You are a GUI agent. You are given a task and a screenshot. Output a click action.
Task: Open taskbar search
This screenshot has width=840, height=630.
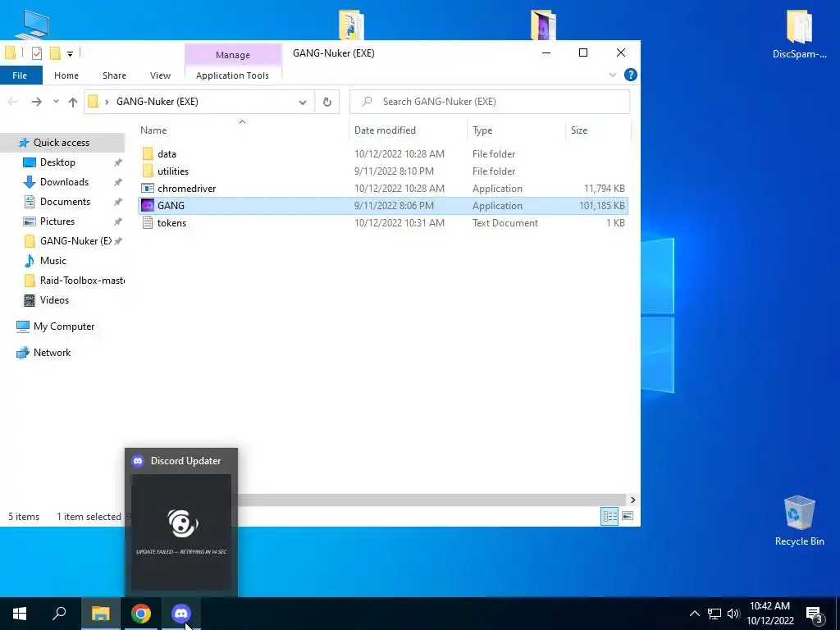pyautogui.click(x=59, y=614)
